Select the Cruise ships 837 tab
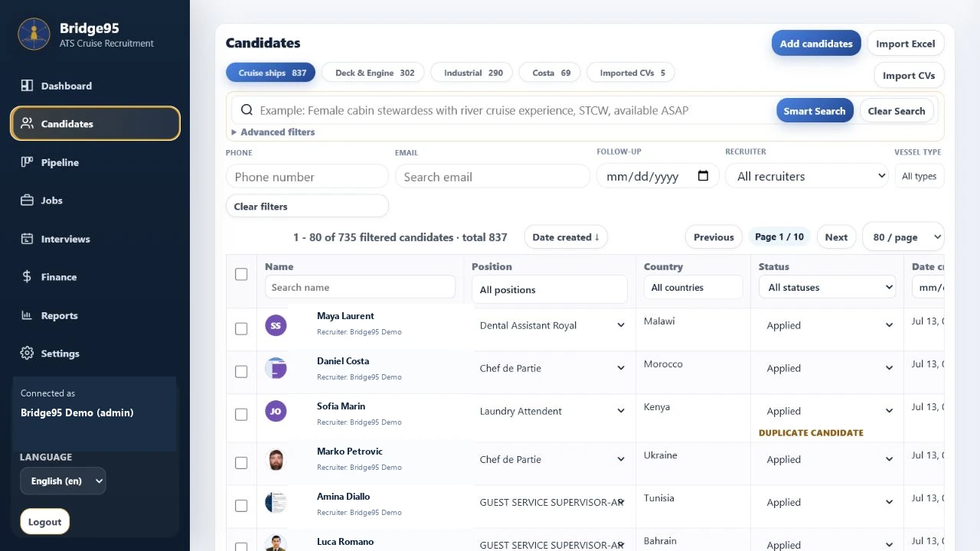Viewport: 980px width, 551px height. point(270,73)
